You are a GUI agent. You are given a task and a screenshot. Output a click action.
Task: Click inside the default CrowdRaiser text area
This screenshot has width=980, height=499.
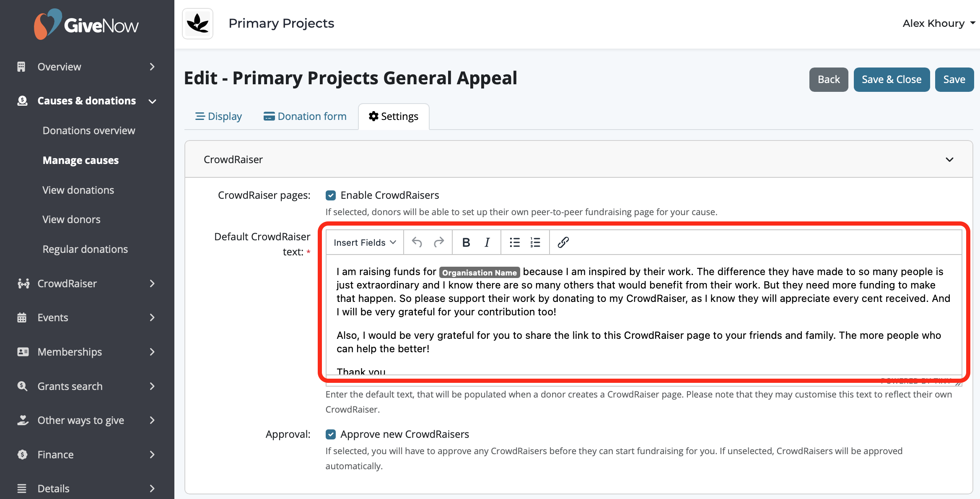coord(644,314)
